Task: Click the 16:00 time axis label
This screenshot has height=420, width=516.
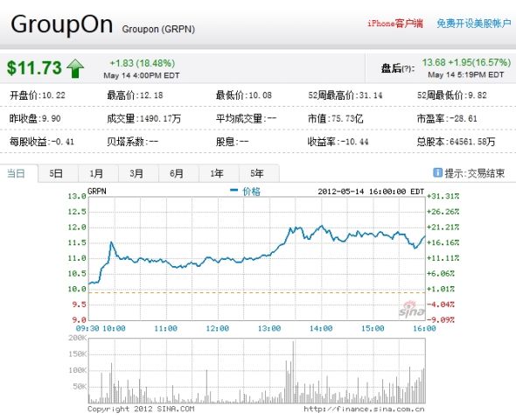Action: pos(424,328)
